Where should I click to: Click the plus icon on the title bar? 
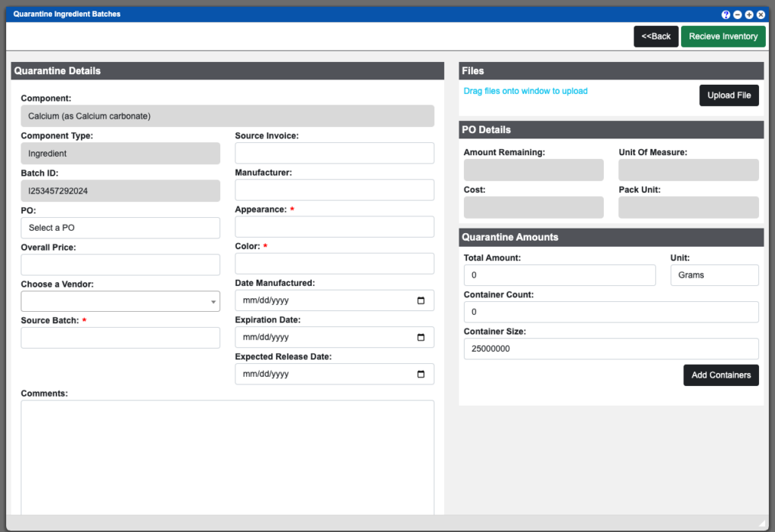(748, 14)
